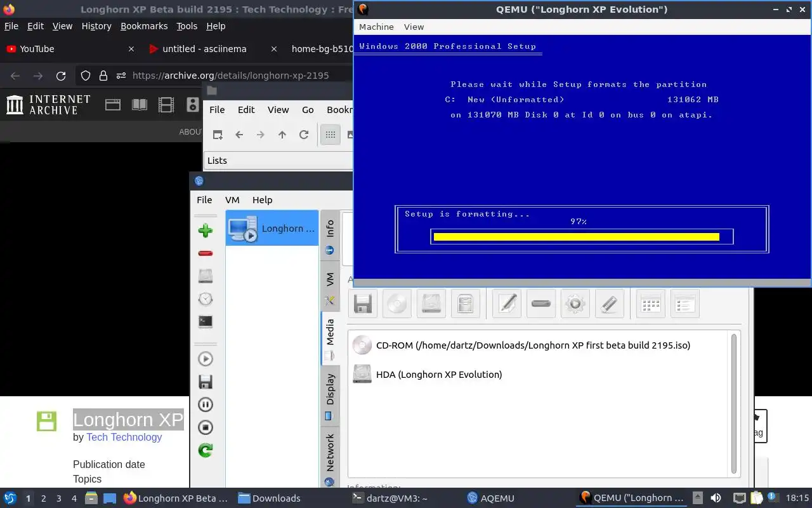The image size is (812, 508).
Task: Select the Longhorn VM in the AQEMU list
Action: 272,228
